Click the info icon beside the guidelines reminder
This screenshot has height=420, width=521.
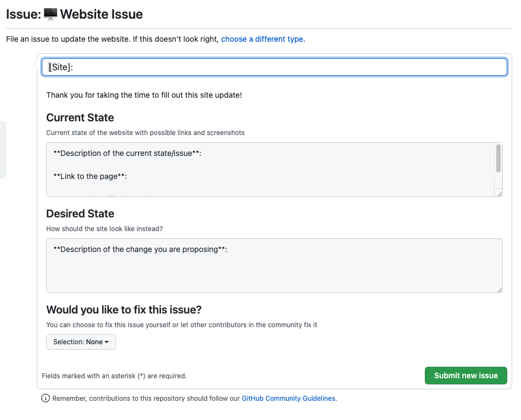point(46,399)
